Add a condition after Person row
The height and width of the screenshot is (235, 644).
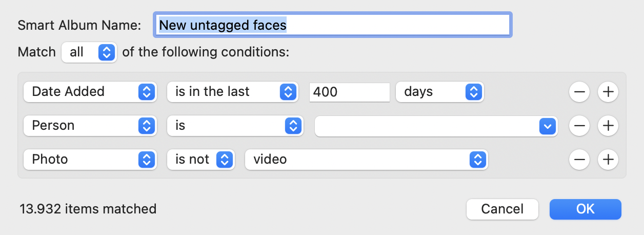608,126
